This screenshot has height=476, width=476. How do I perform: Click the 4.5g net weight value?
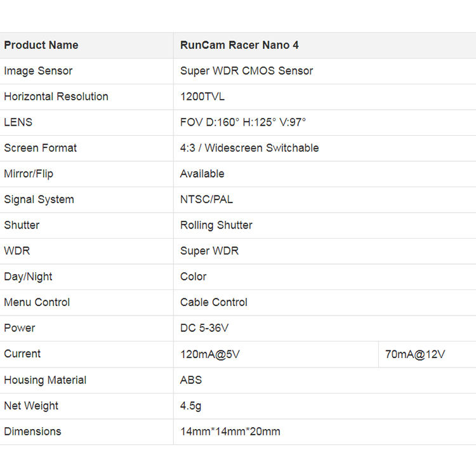click(191, 406)
